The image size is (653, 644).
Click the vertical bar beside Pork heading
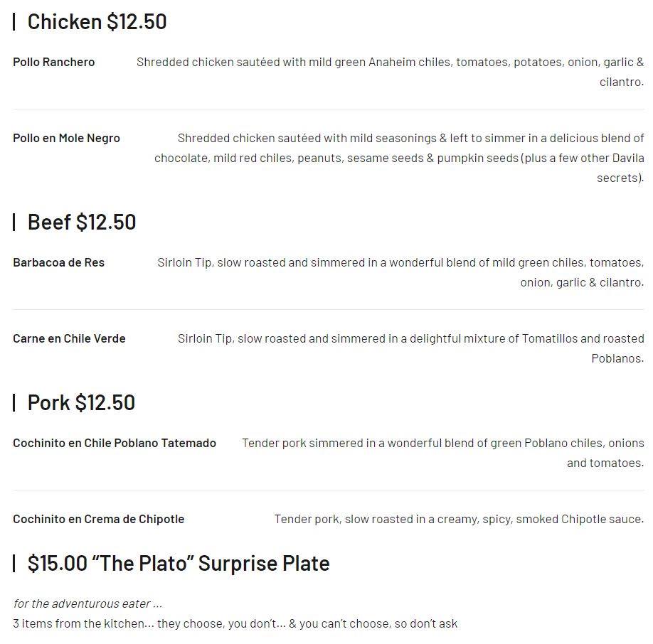pos(14,402)
